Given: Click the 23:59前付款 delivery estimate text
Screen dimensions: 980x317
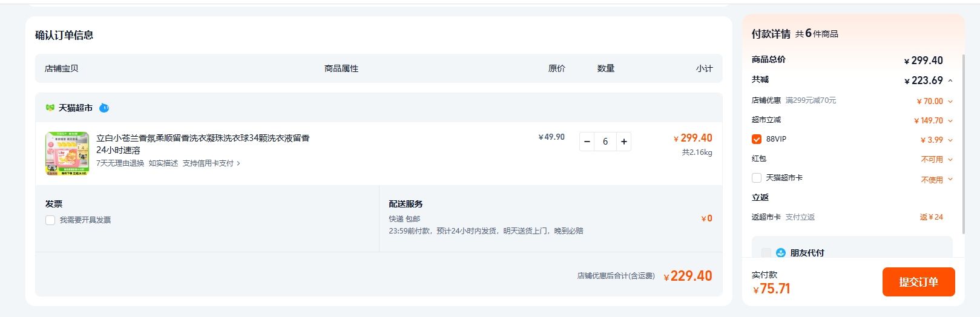Looking at the screenshot, I should pos(486,231).
